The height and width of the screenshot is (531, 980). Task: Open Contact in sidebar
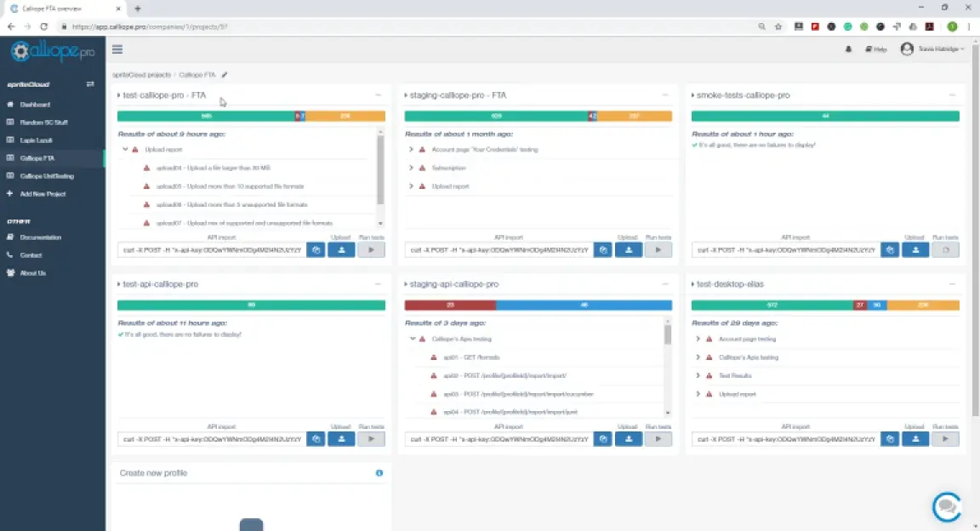click(31, 255)
